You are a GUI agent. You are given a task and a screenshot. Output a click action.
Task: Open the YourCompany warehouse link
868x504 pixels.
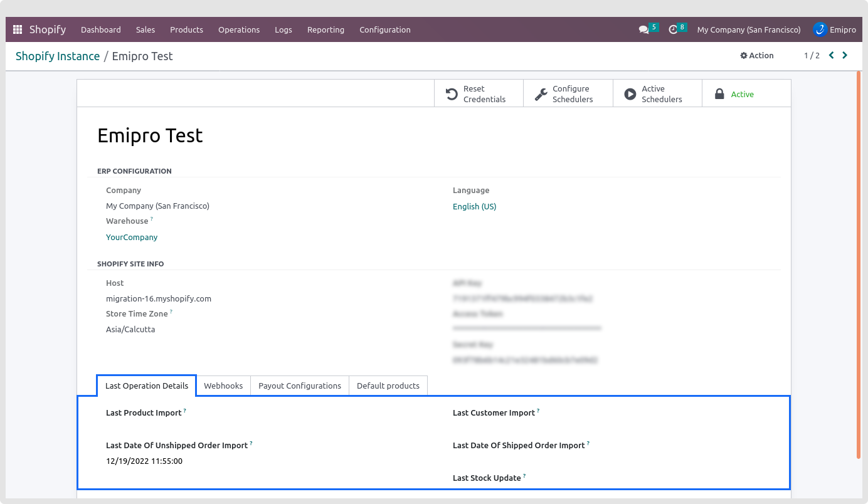pos(132,237)
